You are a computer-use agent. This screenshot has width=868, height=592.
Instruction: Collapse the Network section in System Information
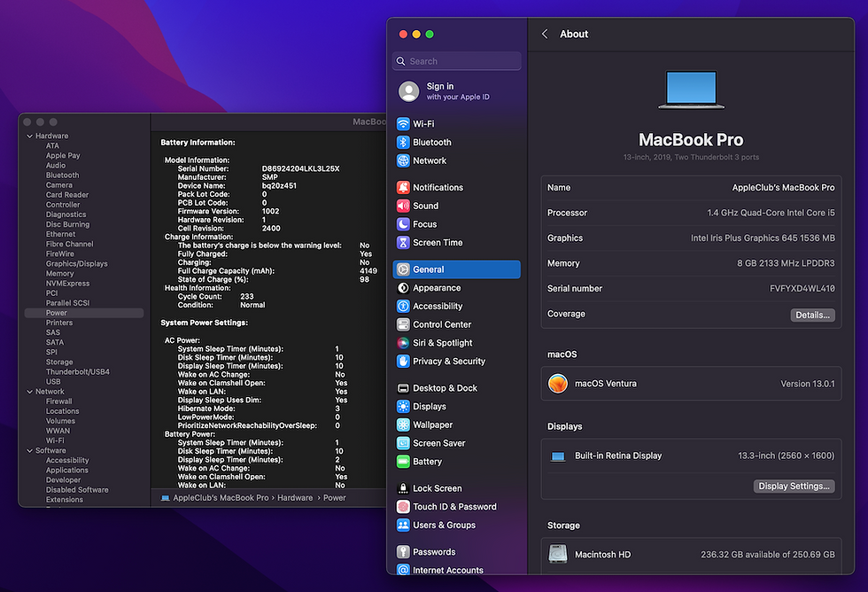[29, 392]
